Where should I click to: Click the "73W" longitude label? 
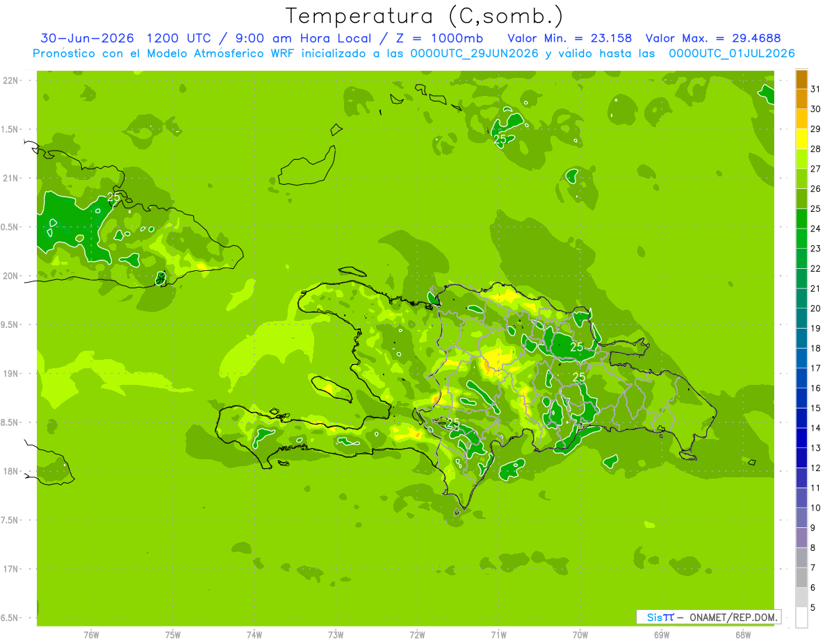tap(336, 635)
